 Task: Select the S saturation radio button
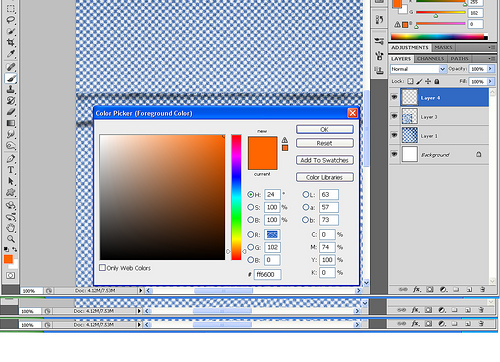coord(250,207)
